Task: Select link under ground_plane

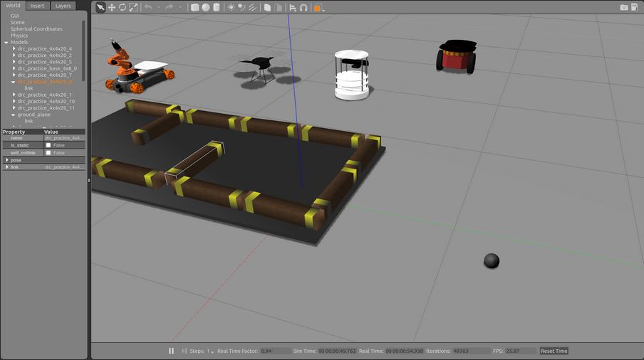Action: (x=28, y=122)
